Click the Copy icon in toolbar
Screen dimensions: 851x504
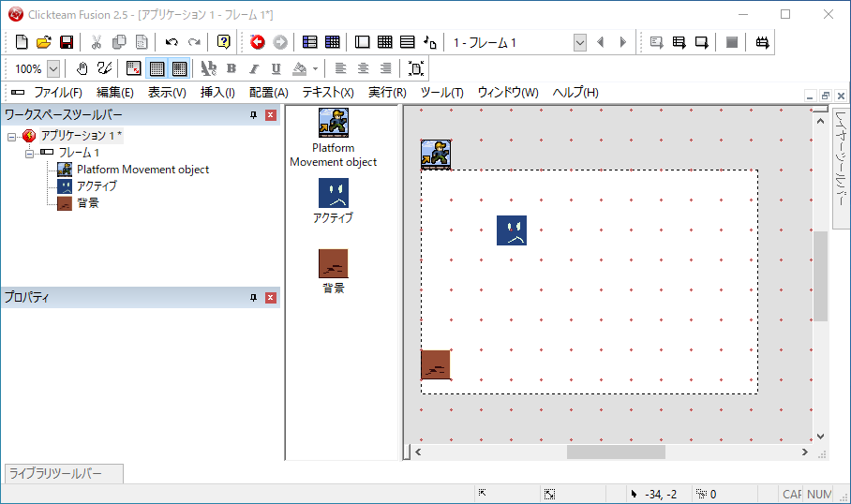(x=119, y=42)
